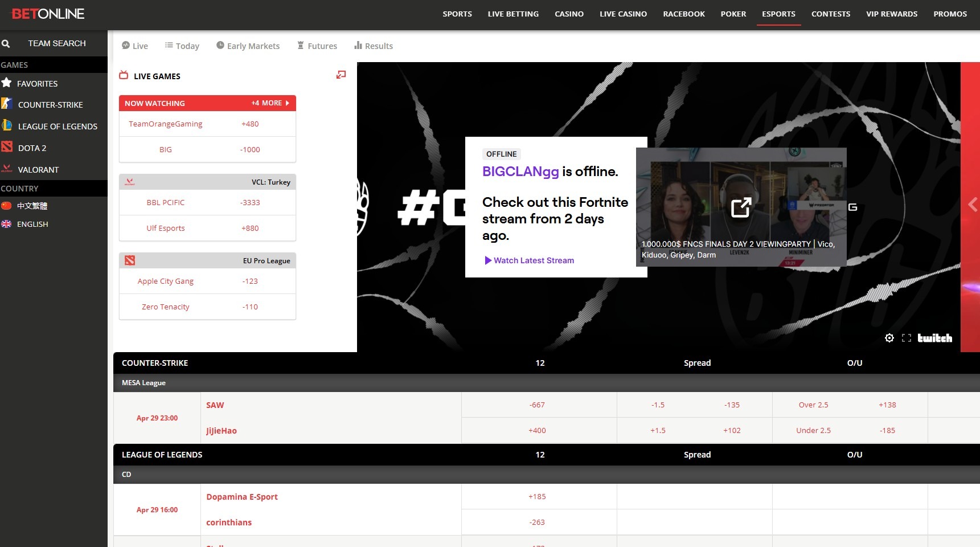Open the Today tab

pyautogui.click(x=182, y=46)
